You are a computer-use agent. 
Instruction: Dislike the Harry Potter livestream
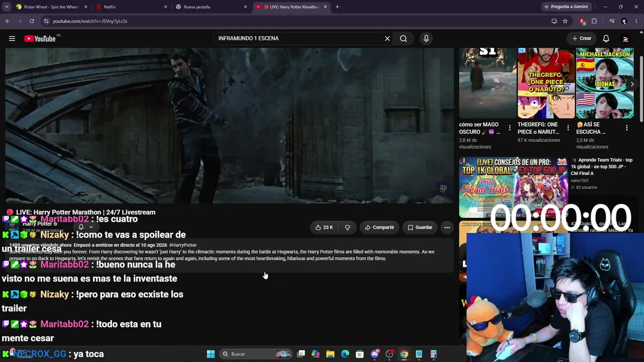click(x=348, y=227)
